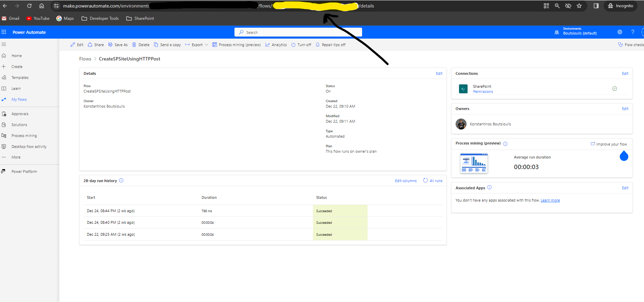Collapse the left navigation hamburger menu
The image size is (644, 302).
click(4, 44)
